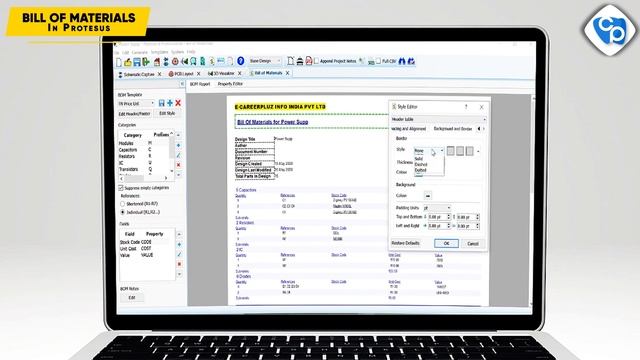Click the print BOM printer icon
The width and height of the screenshot is (640, 360).
(300, 61)
